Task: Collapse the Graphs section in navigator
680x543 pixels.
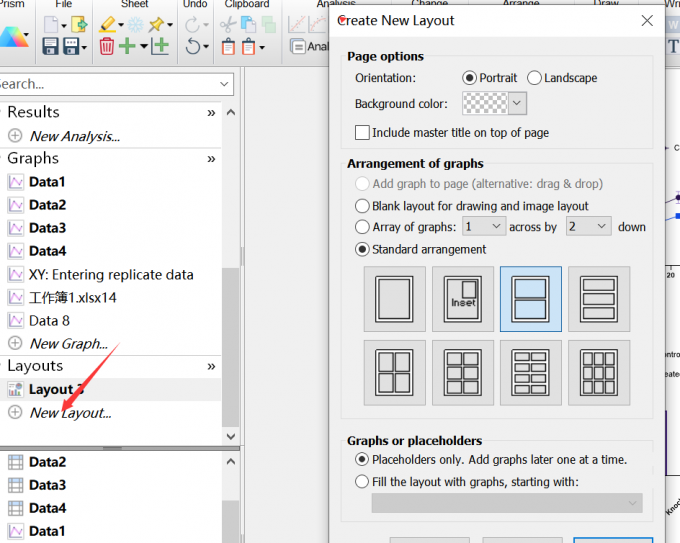Action: click(x=211, y=159)
